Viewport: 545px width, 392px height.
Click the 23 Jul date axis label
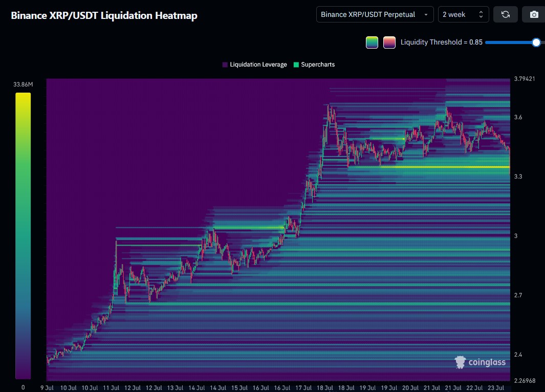(x=496, y=388)
